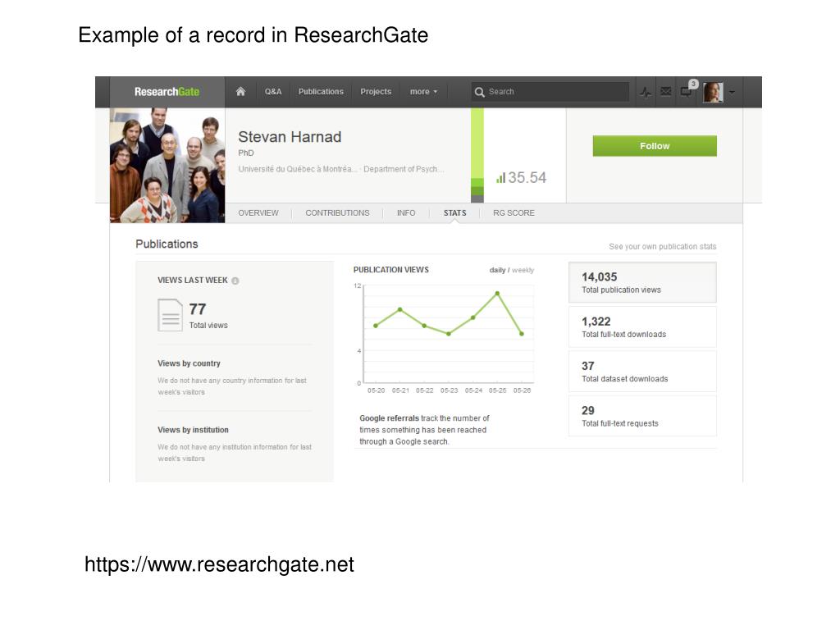The height and width of the screenshot is (630, 840).
Task: Select the 14,035 Total publication views card
Action: tap(642, 282)
